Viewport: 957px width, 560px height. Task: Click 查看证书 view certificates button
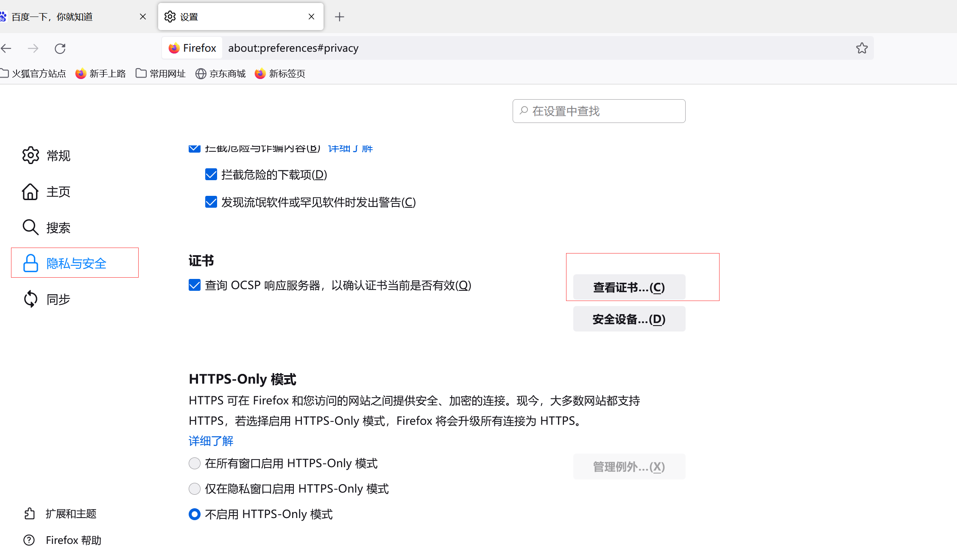(x=629, y=287)
